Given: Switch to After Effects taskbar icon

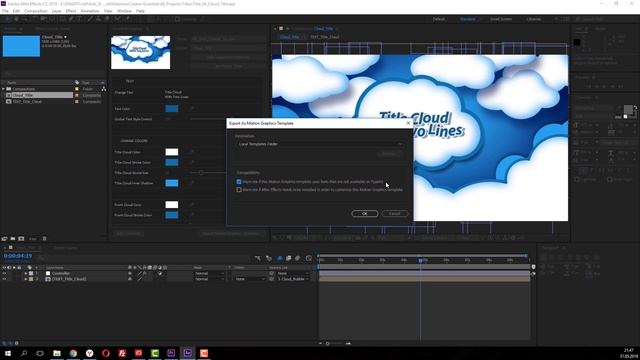Looking at the screenshot, I should pos(188,353).
